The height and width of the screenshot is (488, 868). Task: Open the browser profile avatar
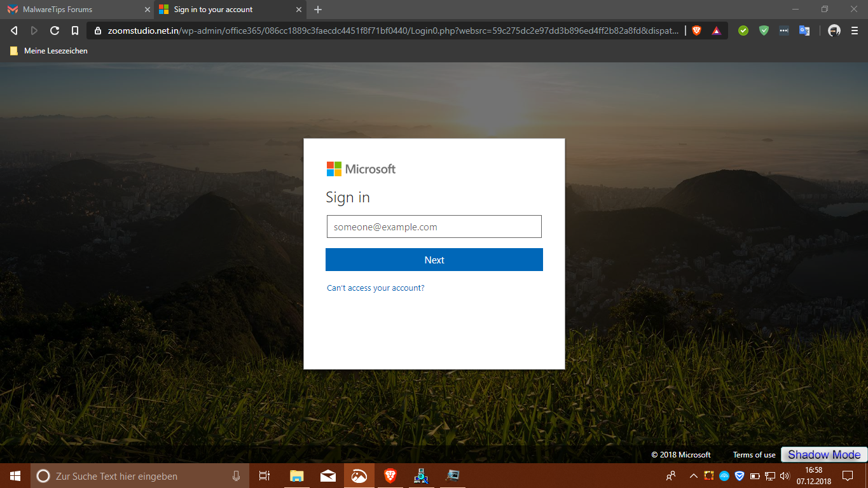[x=834, y=31]
